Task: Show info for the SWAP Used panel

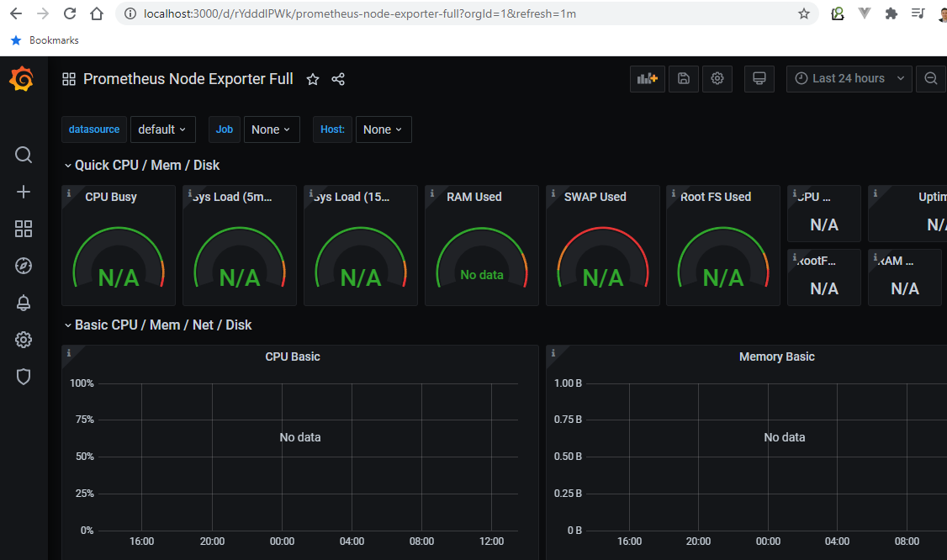Action: click(553, 193)
